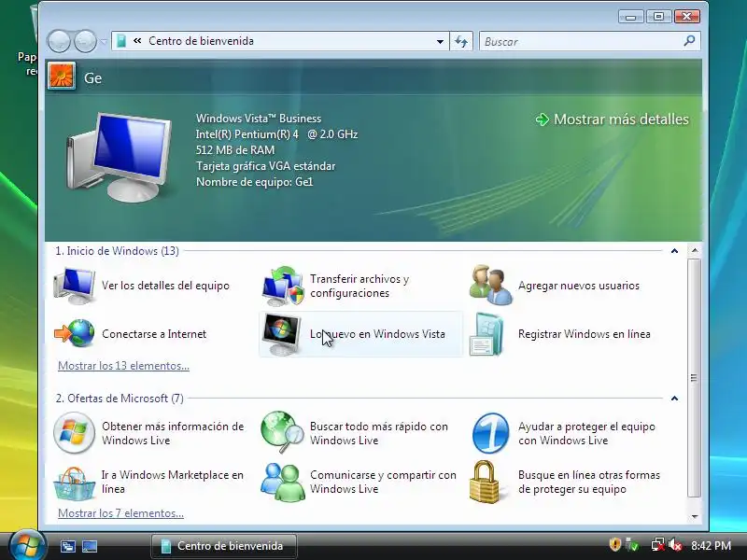The width and height of the screenshot is (747, 560).
Task: Select the padlock icon for protection options
Action: click(x=485, y=482)
